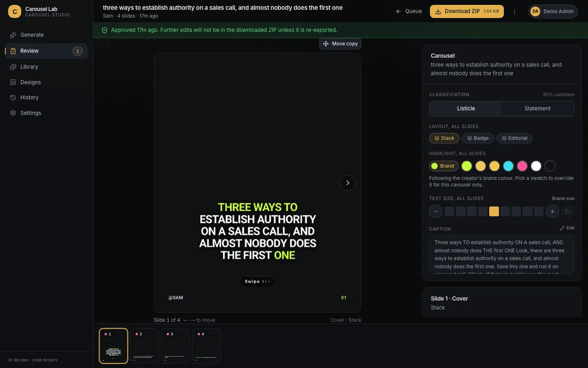Click the Review count badge showing 1
588x368 pixels.
click(x=77, y=51)
